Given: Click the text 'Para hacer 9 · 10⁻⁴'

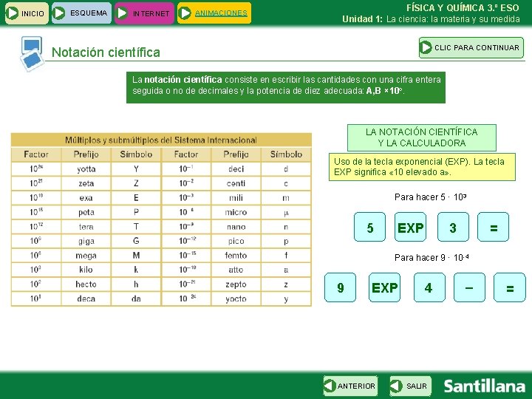Looking at the screenshot, I should (432, 258).
